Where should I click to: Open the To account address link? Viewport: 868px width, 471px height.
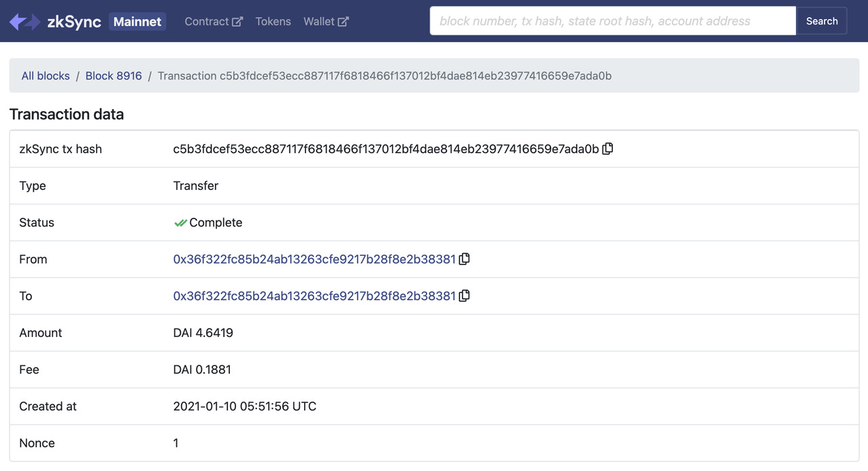pos(314,295)
